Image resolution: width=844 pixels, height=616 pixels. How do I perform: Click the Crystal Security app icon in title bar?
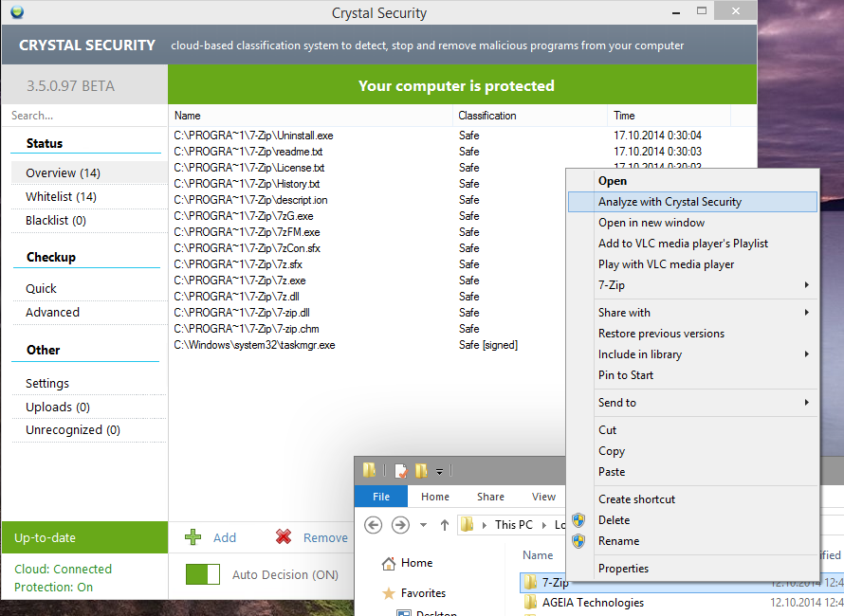point(17,11)
